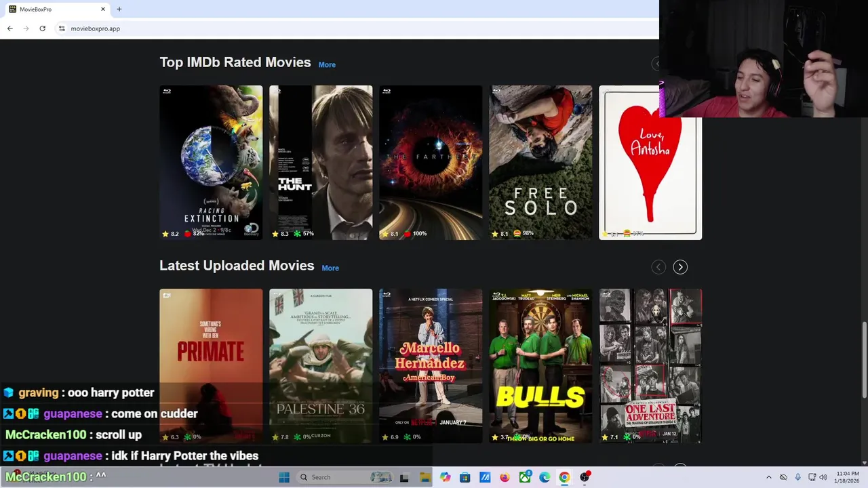
Task: Click the forward navigation arrow
Action: (x=26, y=28)
